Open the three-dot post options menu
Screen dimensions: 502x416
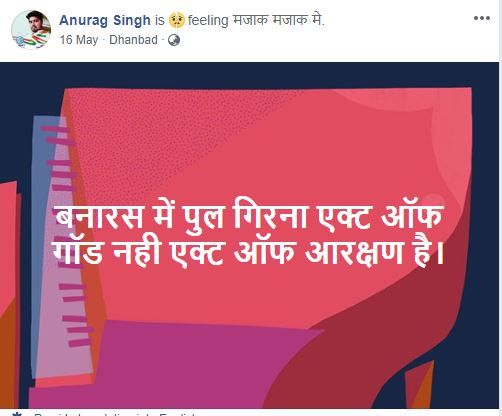(x=482, y=18)
